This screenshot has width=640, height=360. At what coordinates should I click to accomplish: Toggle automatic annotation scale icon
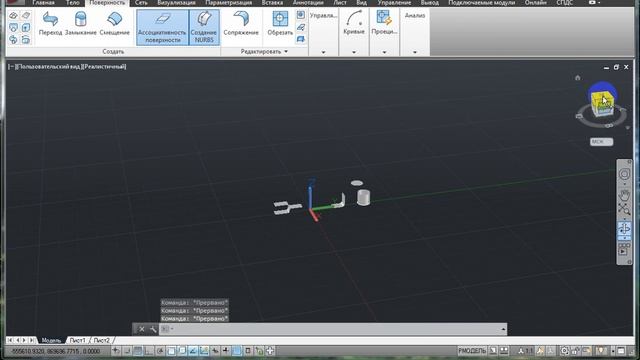(551, 351)
